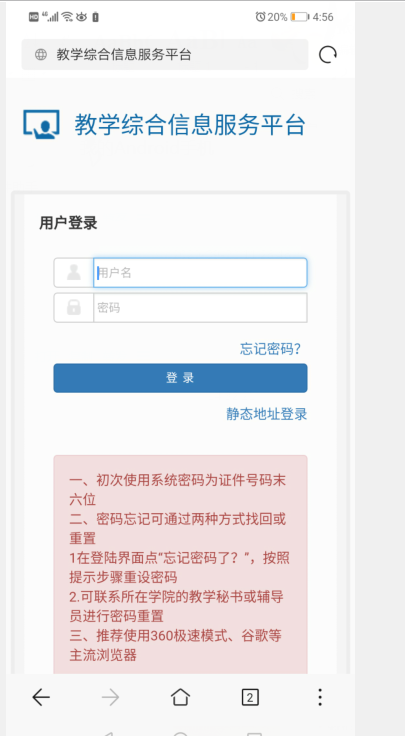
Task: Tap the battery indicator in status bar
Action: tap(299, 17)
